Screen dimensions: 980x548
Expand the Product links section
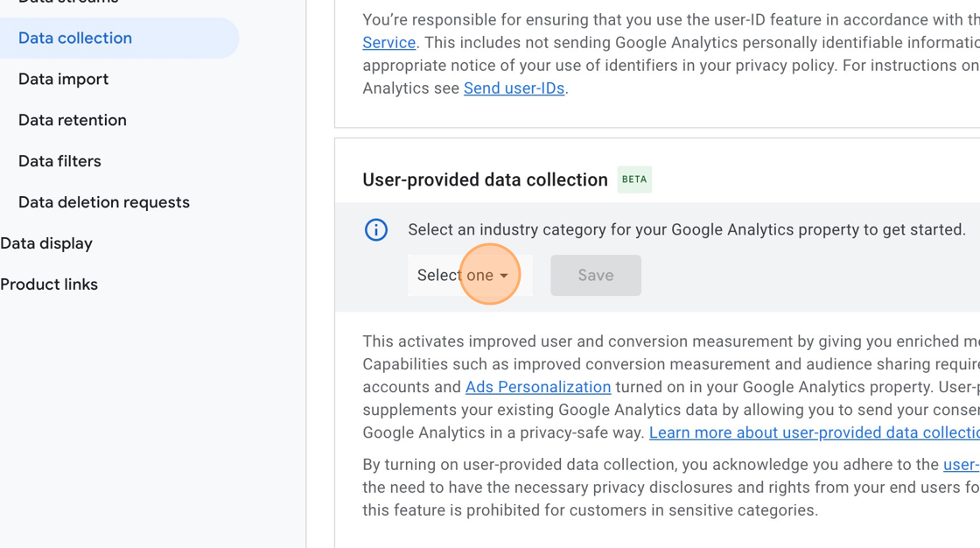49,285
